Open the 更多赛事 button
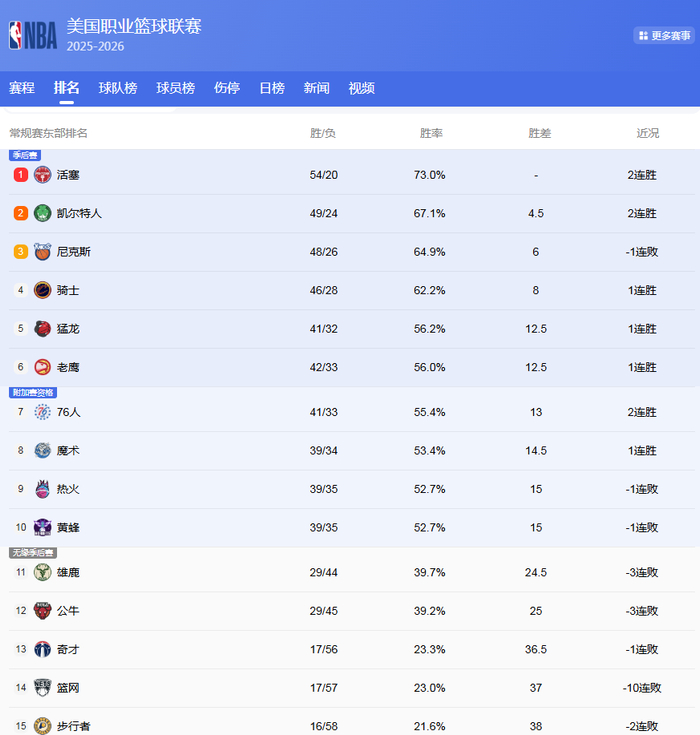The image size is (700, 735). (x=664, y=36)
